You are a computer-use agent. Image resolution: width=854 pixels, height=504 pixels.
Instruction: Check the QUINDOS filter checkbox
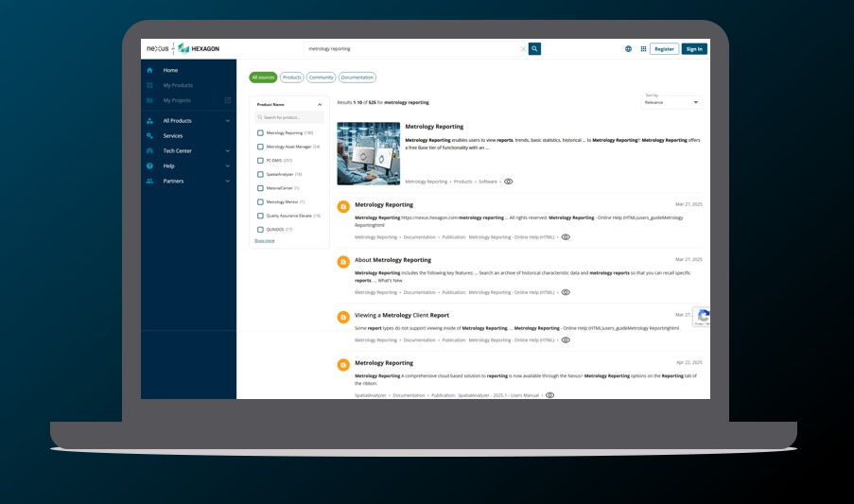(x=260, y=230)
